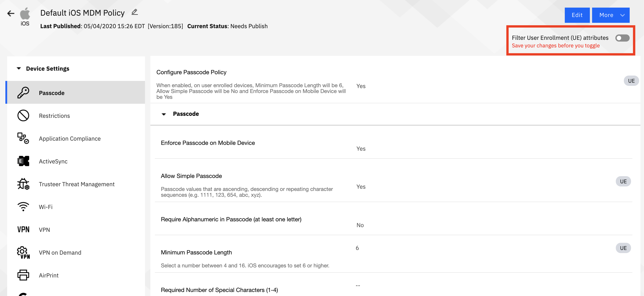Click the ActiveSync Exchange icon
The image size is (644, 296).
23,161
